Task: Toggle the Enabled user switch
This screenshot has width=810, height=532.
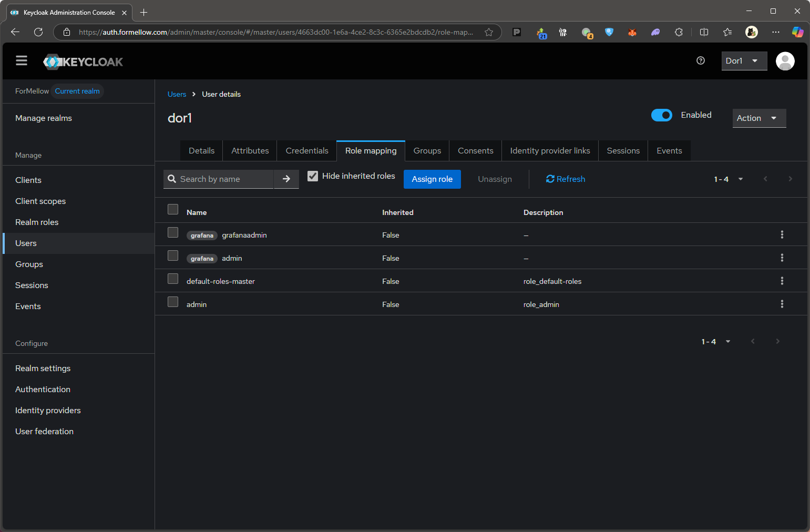Action: coord(662,115)
